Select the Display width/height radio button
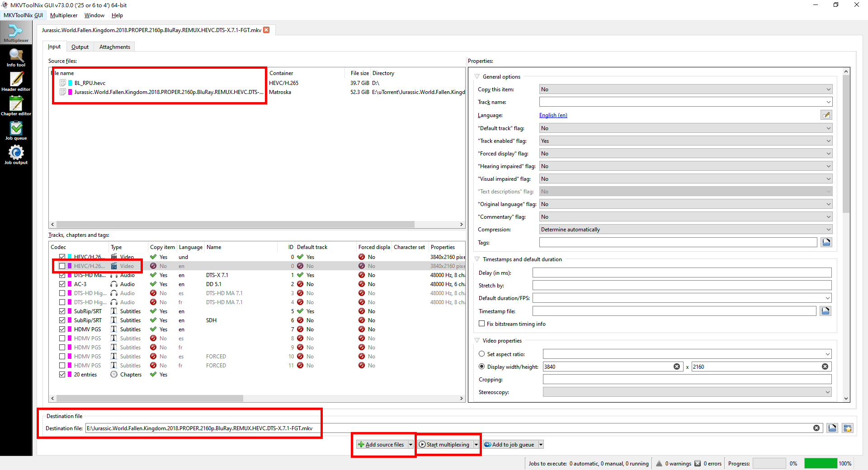This screenshot has height=470, width=868. 481,367
